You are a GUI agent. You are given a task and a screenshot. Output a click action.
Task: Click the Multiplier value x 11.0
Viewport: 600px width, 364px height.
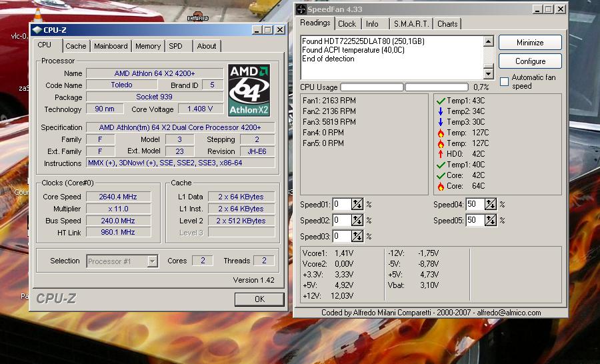point(118,209)
